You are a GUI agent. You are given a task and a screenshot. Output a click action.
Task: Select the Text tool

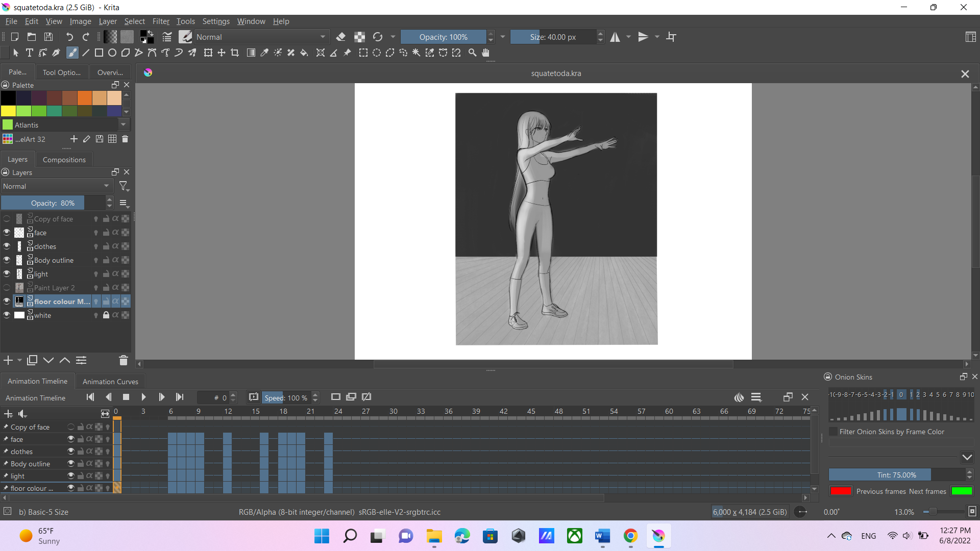(x=30, y=53)
